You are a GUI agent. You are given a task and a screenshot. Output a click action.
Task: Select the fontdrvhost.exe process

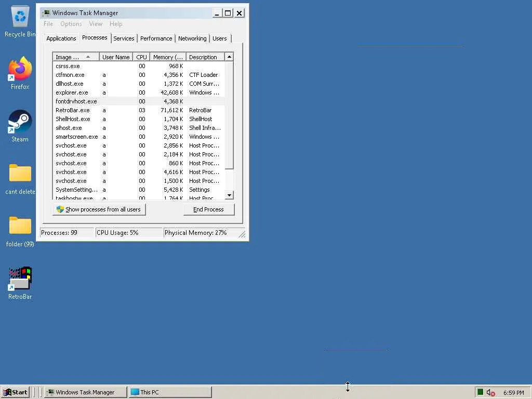point(139,101)
